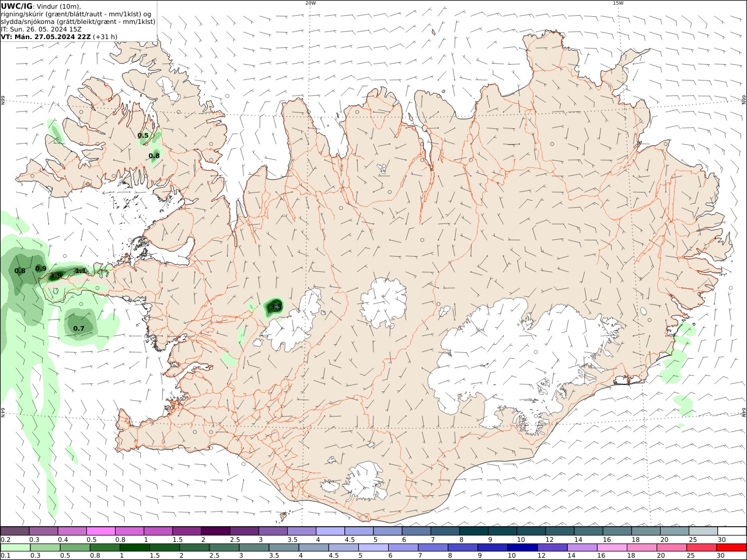Viewport: 747px width, 560px height.
Task: Click the 0.7 precipitation value offshore
Action: pyautogui.click(x=79, y=328)
